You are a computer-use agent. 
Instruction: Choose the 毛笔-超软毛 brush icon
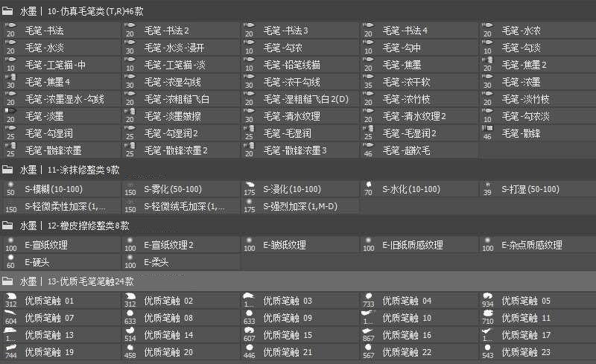368,150
